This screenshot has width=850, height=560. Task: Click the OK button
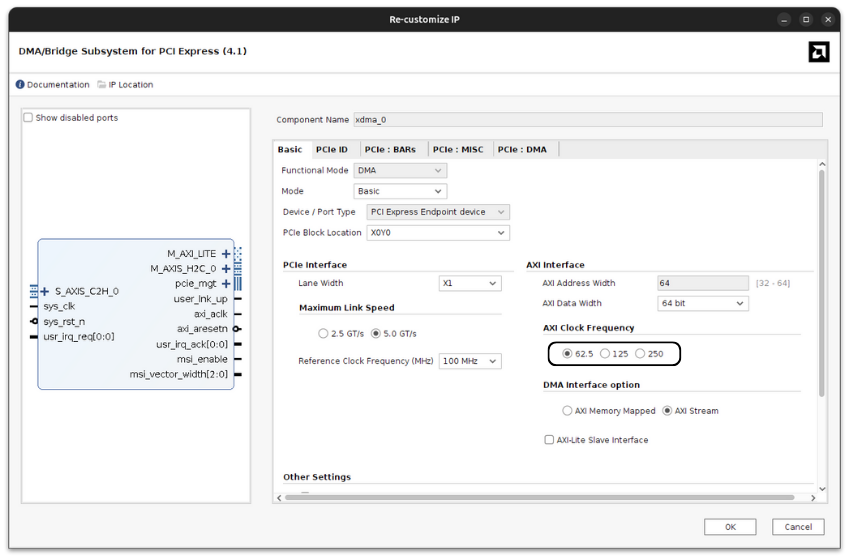(729, 527)
